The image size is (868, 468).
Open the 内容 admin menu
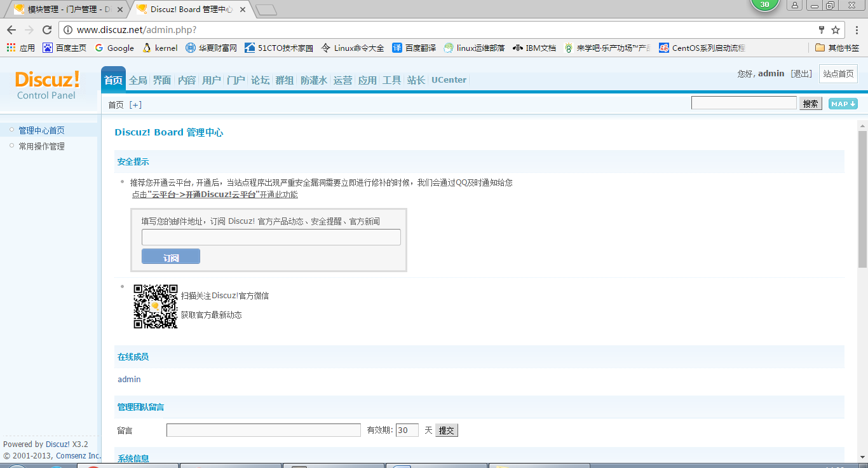(187, 80)
